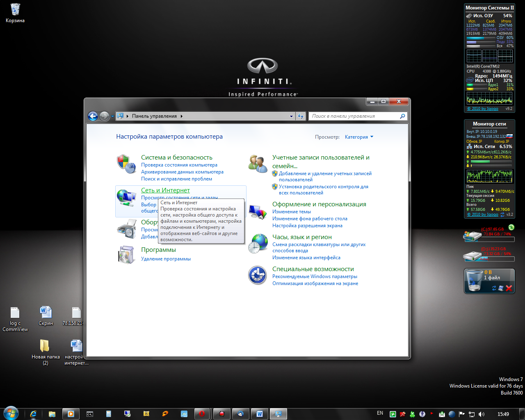Click the printer icon for Оборудование и звук
This screenshot has width=525, height=420.
(126, 229)
